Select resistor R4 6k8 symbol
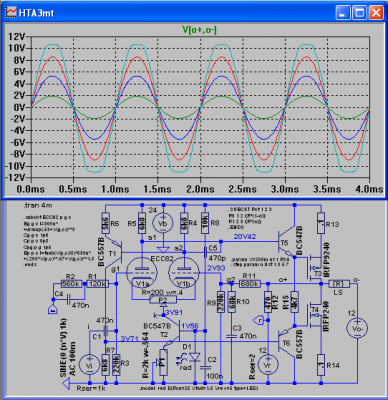Image resolution: width=388 pixels, height=400 pixels. (x=184, y=223)
